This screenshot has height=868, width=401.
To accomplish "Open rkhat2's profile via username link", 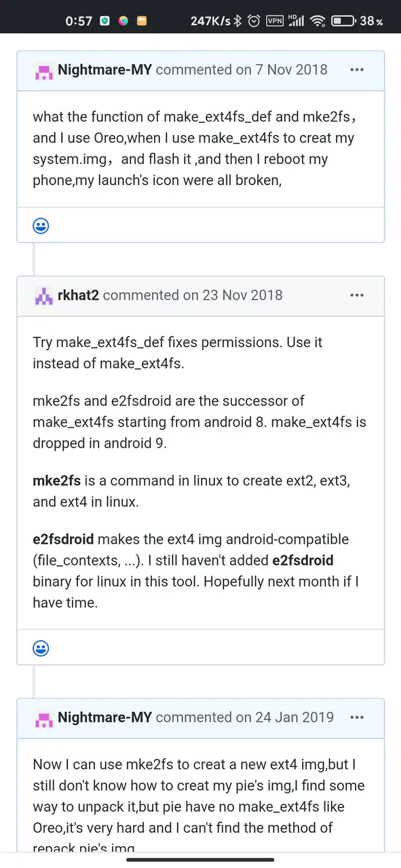I will coord(79,295).
